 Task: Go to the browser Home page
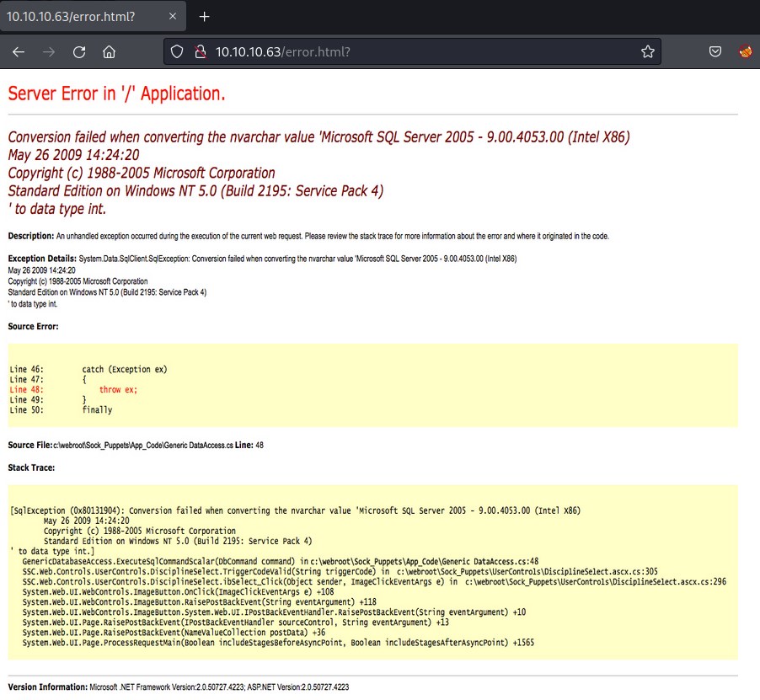pos(110,51)
